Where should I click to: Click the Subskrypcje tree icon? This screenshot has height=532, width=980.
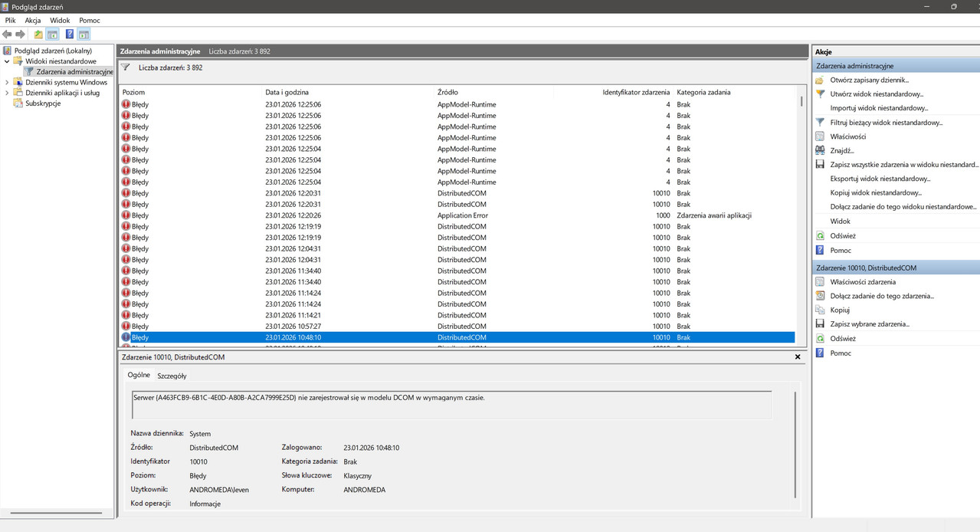18,103
